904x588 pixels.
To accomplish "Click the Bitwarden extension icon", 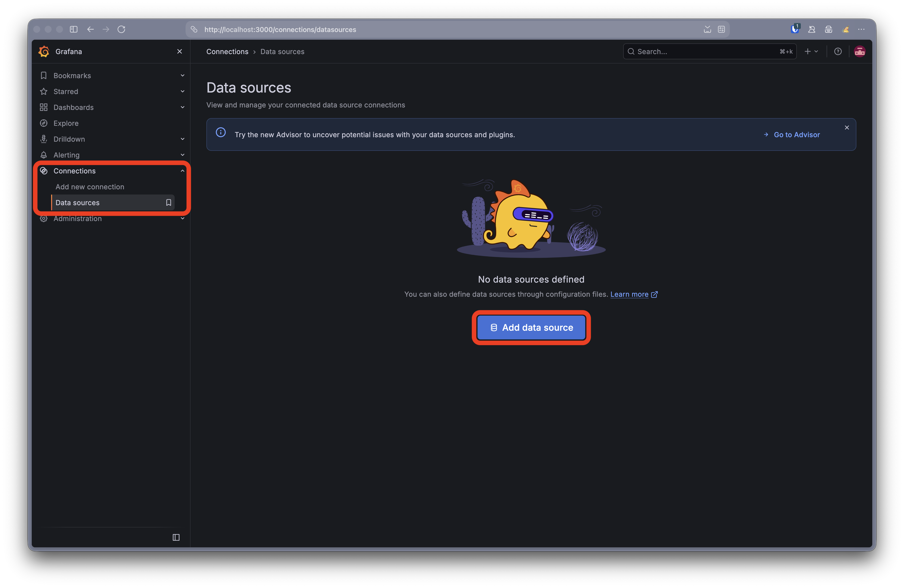I will 795,29.
